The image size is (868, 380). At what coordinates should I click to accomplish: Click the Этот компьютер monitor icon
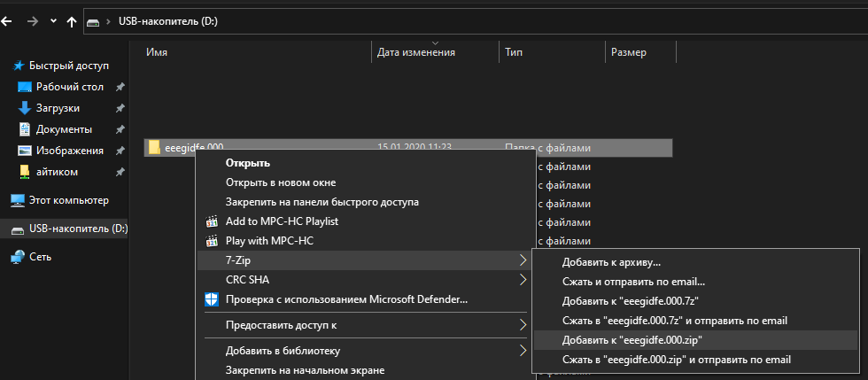coord(19,200)
